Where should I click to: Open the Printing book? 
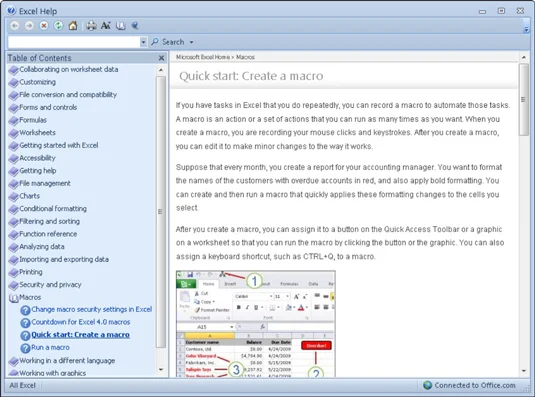(x=26, y=272)
